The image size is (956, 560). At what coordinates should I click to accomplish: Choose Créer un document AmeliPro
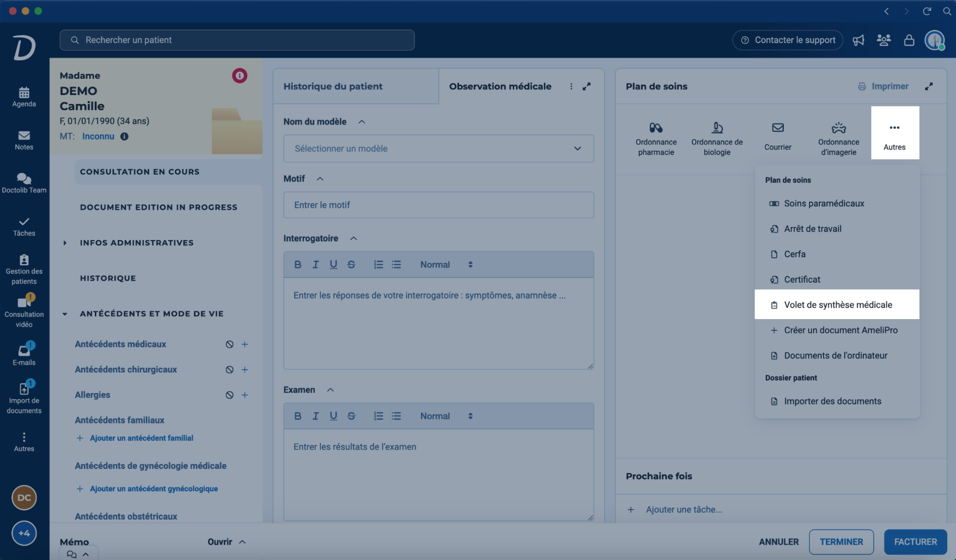point(837,330)
